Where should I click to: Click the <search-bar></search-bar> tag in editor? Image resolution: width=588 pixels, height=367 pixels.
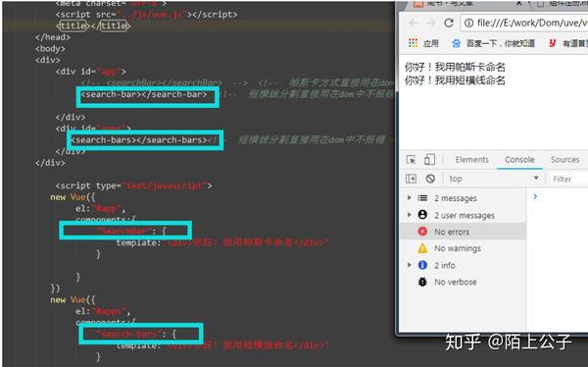(144, 94)
